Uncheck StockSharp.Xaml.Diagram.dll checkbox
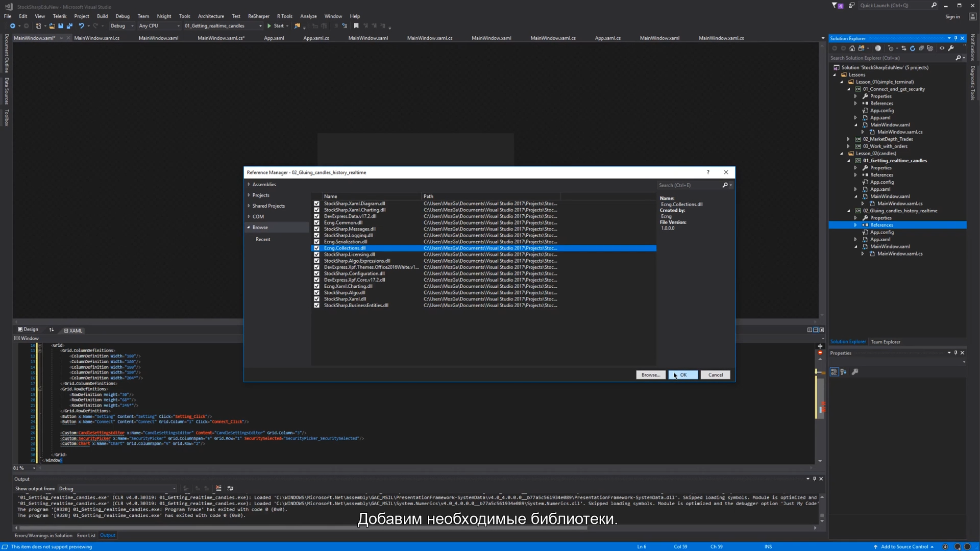Viewport: 980px width, 551px height. point(316,204)
